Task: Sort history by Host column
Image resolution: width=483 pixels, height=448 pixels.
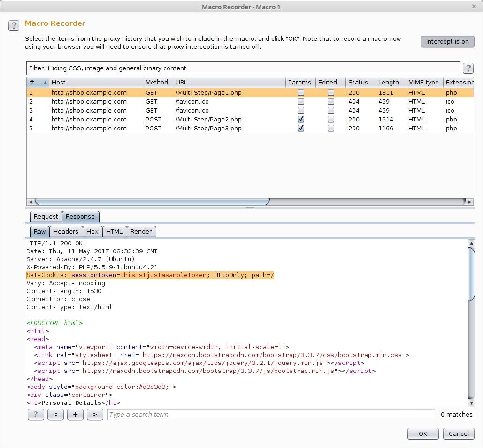Action: 96,82
